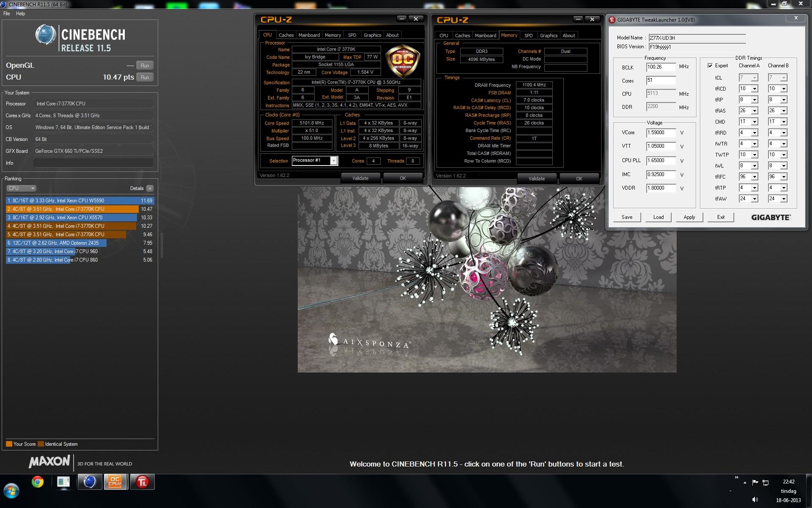Select the Xeon CPU W5590 ranking row
812x508 pixels.
pos(80,201)
